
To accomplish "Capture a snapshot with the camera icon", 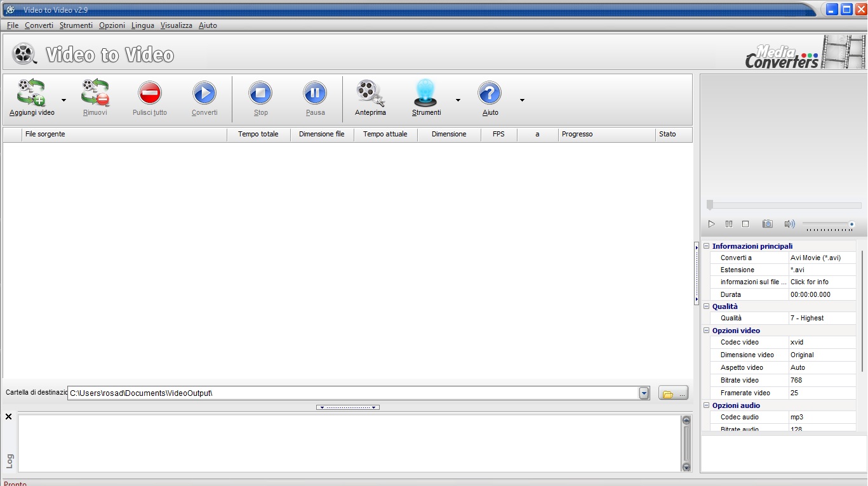I will [767, 223].
